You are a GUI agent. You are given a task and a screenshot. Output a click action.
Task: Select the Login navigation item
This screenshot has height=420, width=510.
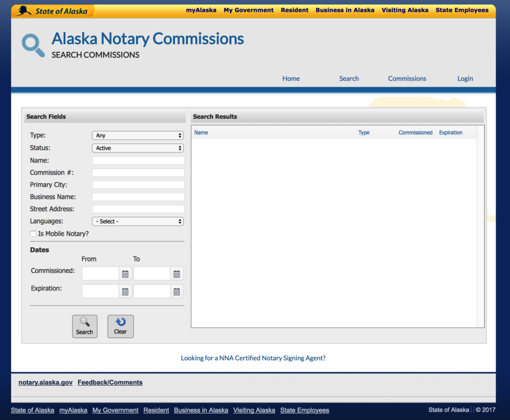(x=465, y=78)
